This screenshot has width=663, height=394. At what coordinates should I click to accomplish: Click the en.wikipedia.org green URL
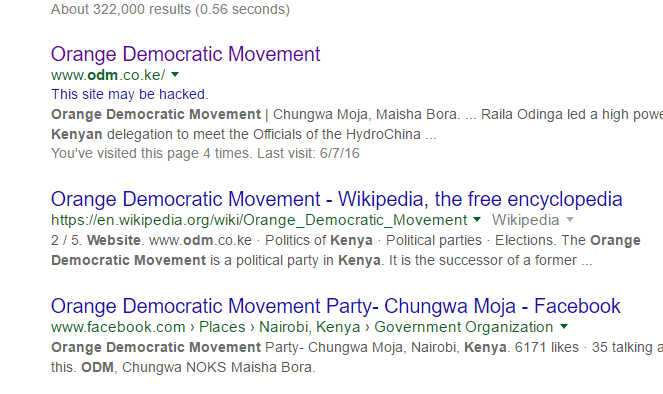[259, 220]
